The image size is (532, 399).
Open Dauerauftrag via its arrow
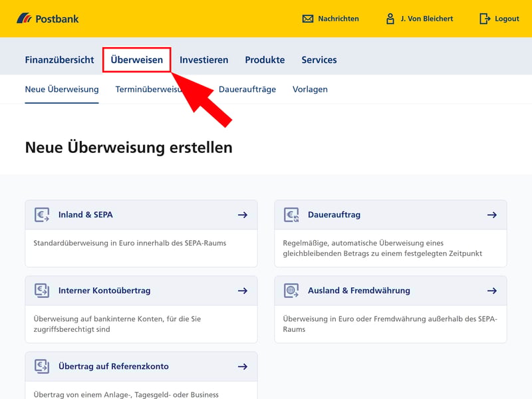click(x=492, y=215)
